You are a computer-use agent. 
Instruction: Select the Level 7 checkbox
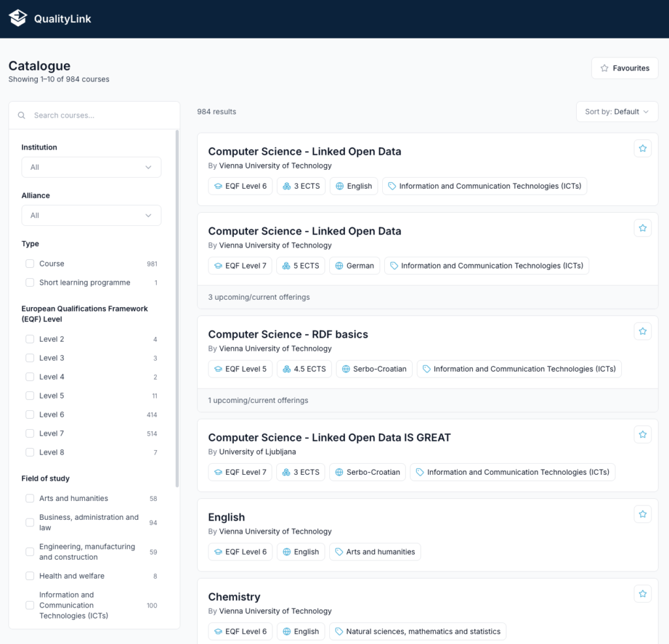click(30, 433)
